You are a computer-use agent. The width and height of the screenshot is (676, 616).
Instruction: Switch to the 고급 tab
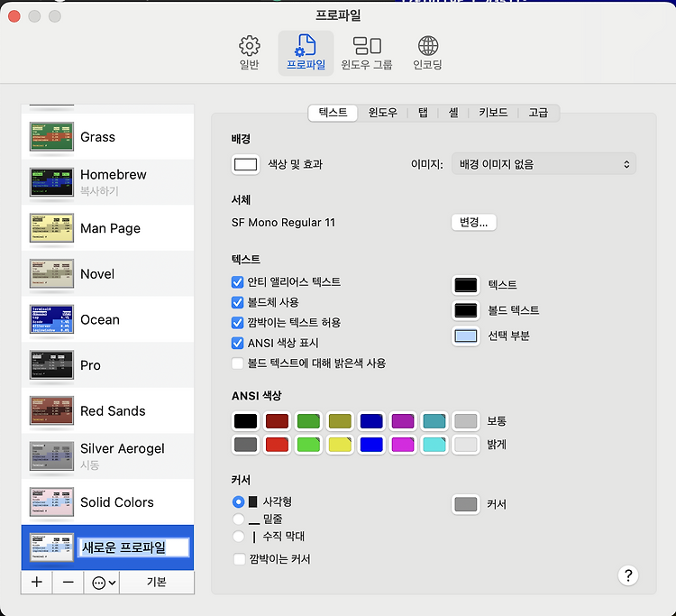click(x=538, y=113)
